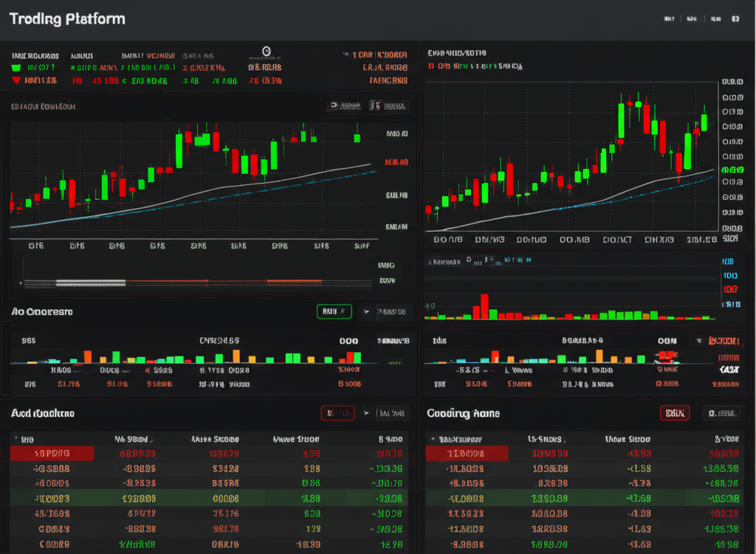Open the dropdown right of the green-outlined button
This screenshot has height=554, width=756.
coord(391,312)
